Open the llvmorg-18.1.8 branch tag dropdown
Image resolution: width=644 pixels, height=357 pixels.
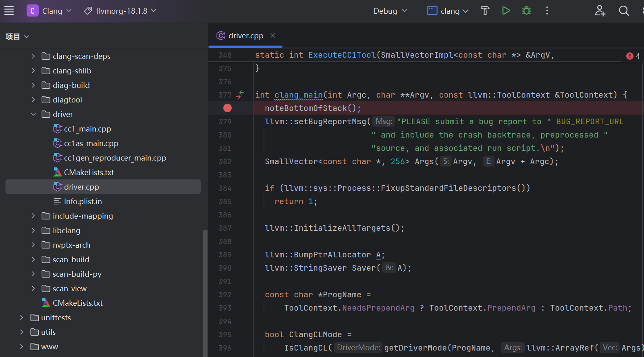click(x=120, y=11)
